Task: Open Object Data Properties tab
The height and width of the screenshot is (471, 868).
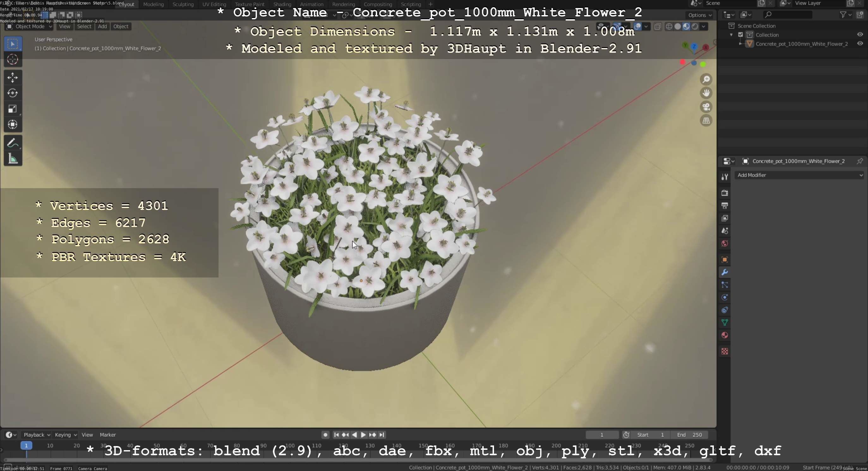Action: point(725,323)
